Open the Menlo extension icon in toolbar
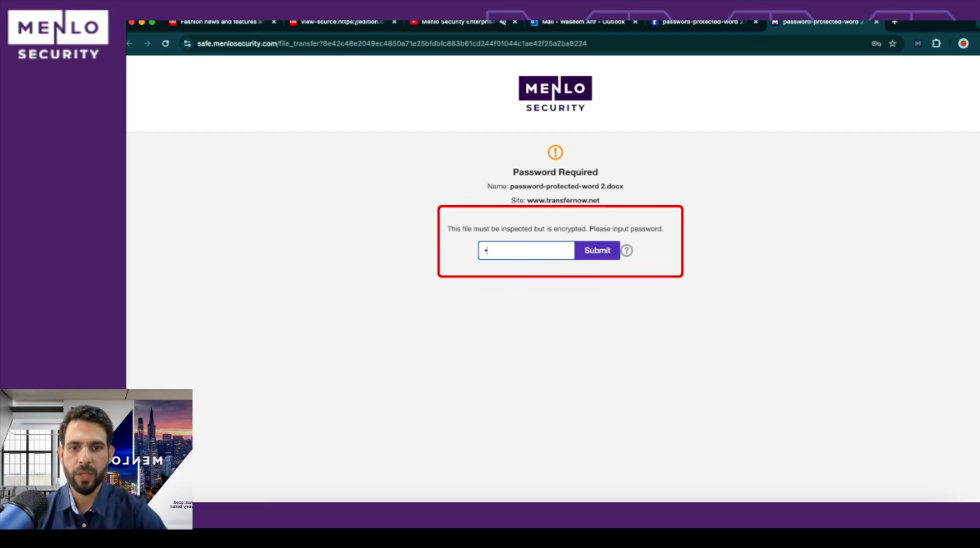Screen dimensions: 980x548 (x=917, y=44)
